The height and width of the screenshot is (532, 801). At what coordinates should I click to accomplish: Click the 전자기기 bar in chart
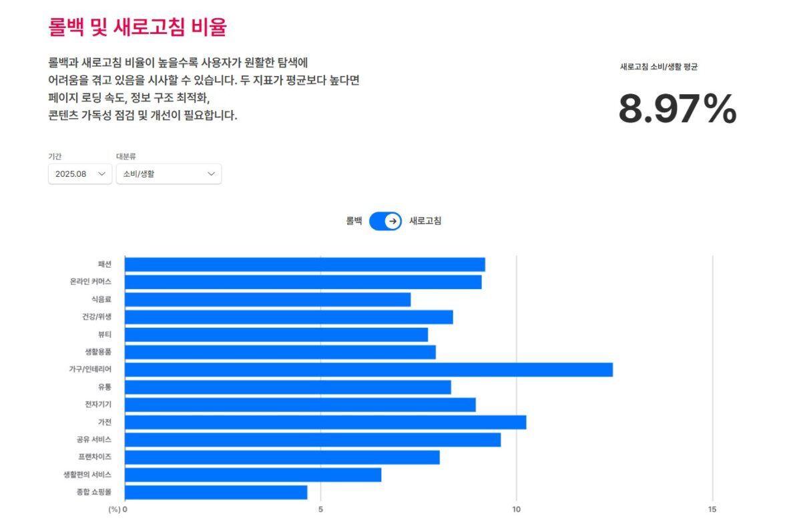pyautogui.click(x=300, y=405)
